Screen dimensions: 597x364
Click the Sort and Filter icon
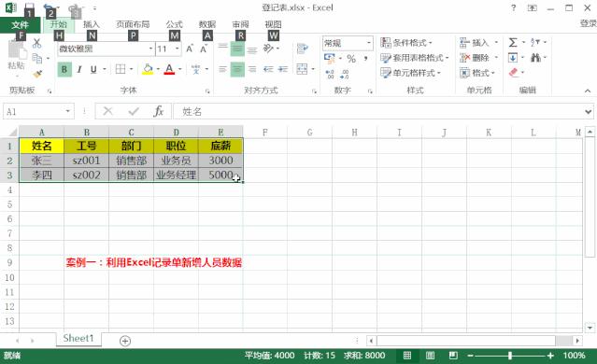pos(535,42)
